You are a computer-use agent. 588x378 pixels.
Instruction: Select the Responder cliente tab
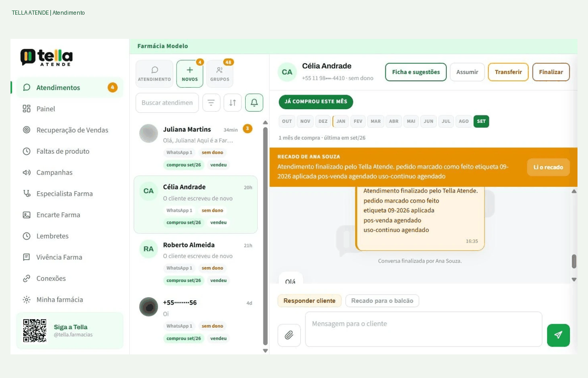click(x=309, y=301)
